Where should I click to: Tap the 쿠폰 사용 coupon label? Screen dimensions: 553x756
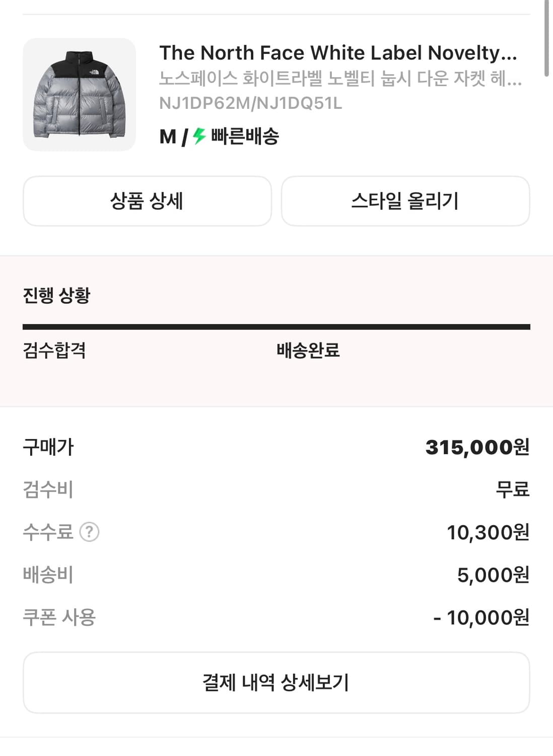[59, 617]
